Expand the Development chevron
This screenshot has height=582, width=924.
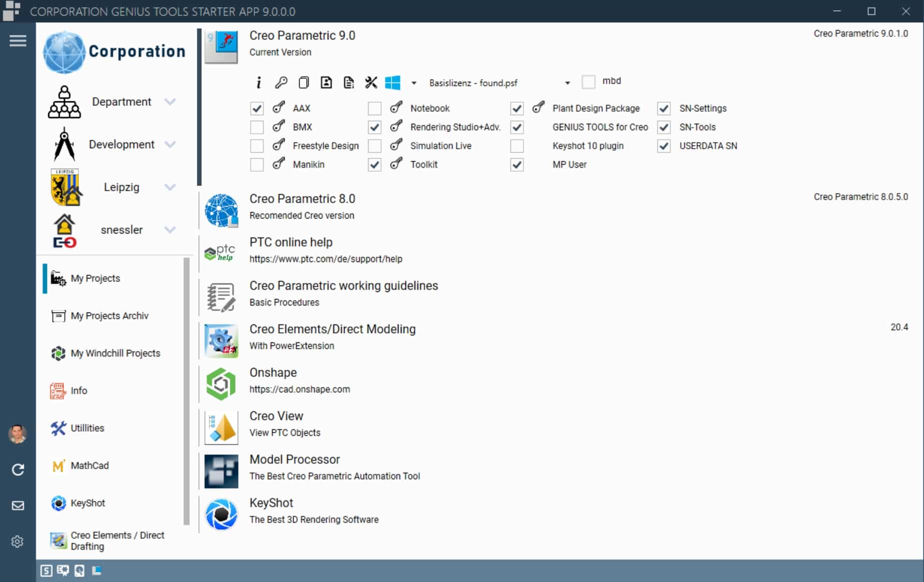coord(170,144)
